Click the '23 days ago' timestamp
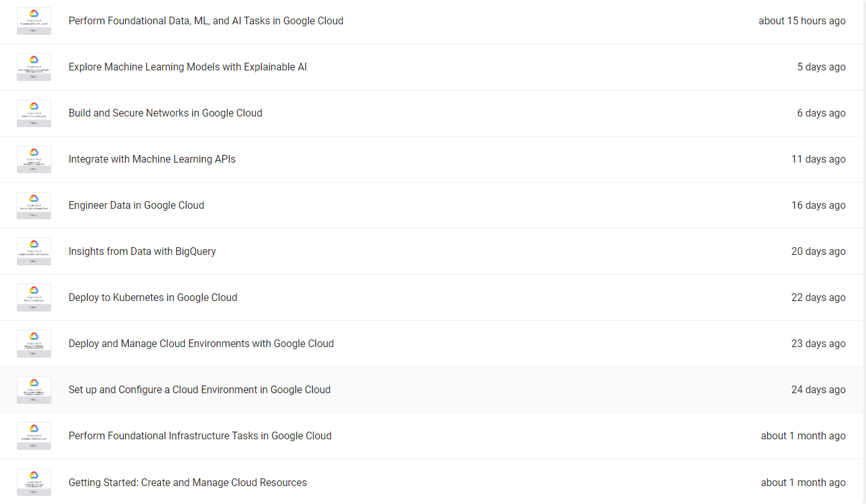Image resolution: width=866 pixels, height=504 pixels. [x=819, y=344]
